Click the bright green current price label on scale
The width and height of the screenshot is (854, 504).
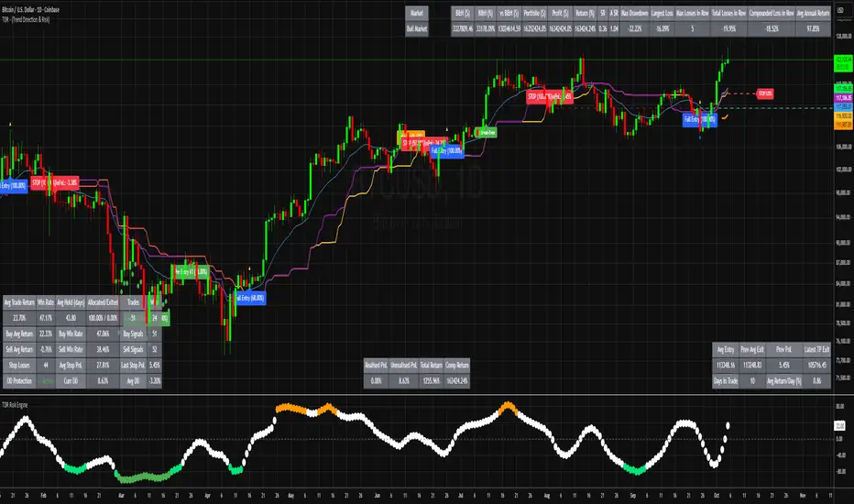coord(844,63)
